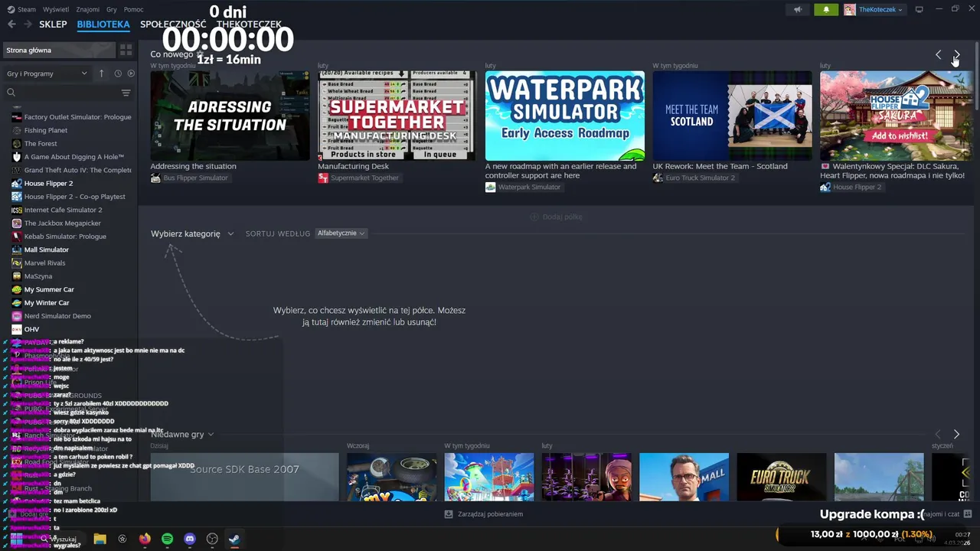Image resolution: width=980 pixels, height=551 pixels.
Task: Open Firefox from the taskbar
Action: point(145,539)
